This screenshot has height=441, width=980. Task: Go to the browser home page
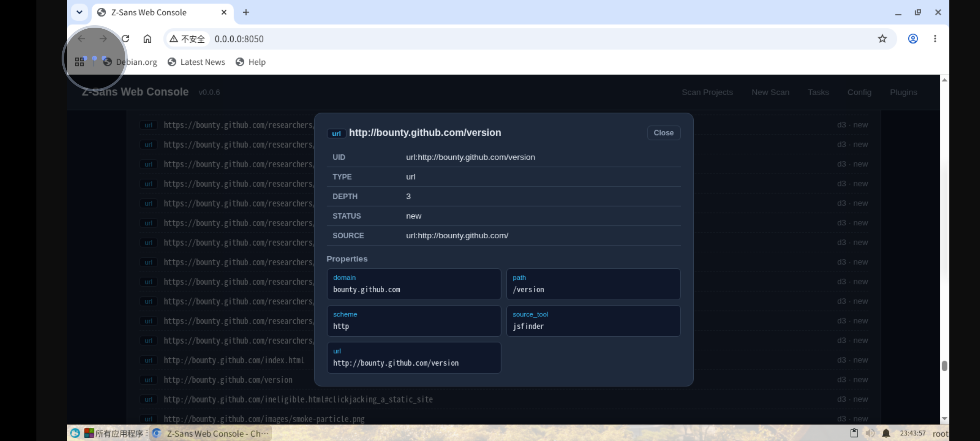coord(147,39)
